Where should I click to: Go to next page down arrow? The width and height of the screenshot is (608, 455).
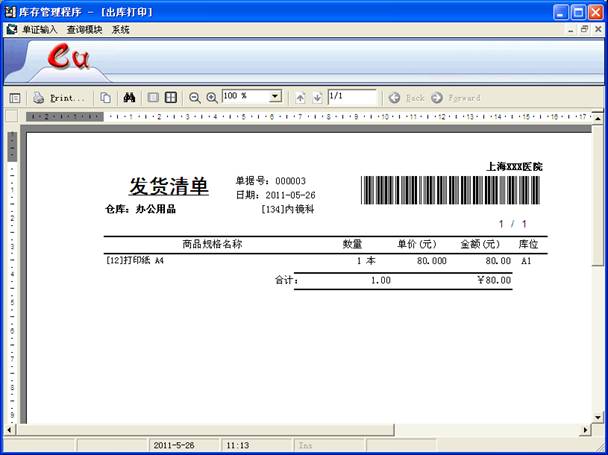(316, 98)
